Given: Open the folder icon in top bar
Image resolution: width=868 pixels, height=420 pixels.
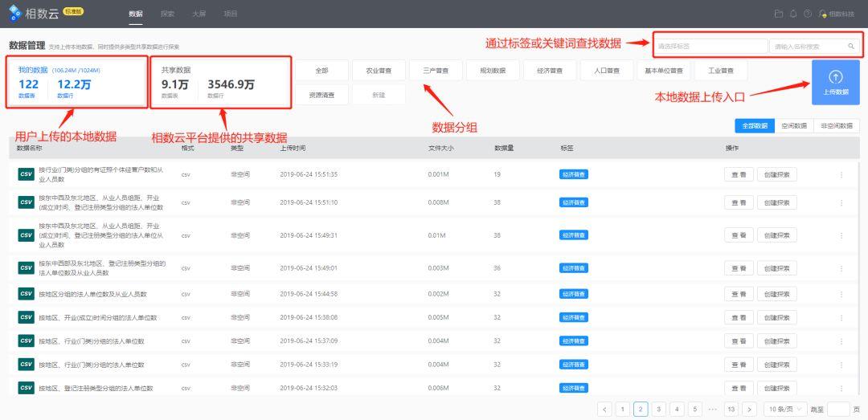Looking at the screenshot, I should click(x=779, y=14).
